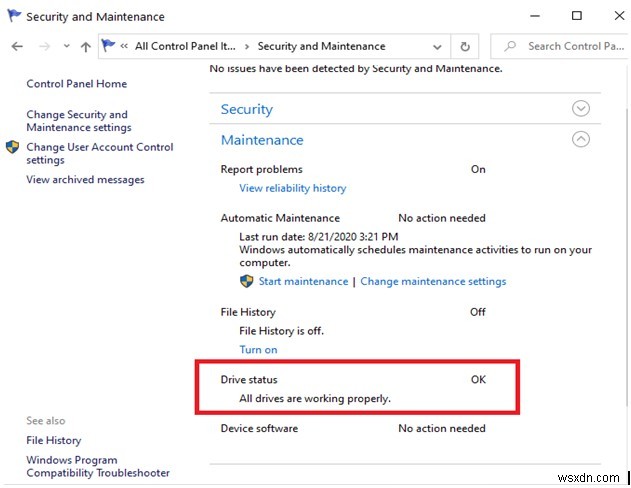Viewport: 631px width, 488px height.
Task: Show hidden breadcrumb path via double chevron
Action: (124, 46)
